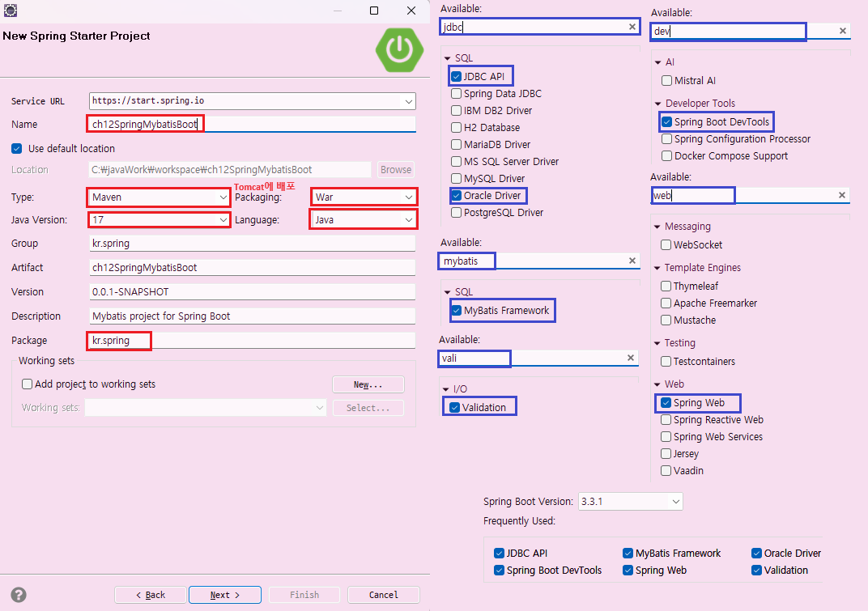Screen dimensions: 868x611
Task: Check H2 Database dependency
Action: click(x=456, y=127)
